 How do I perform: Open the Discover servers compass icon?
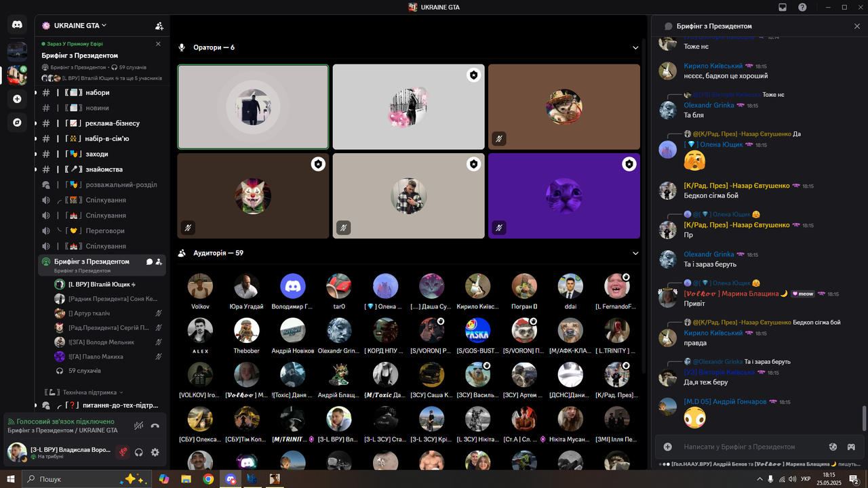[x=17, y=123]
